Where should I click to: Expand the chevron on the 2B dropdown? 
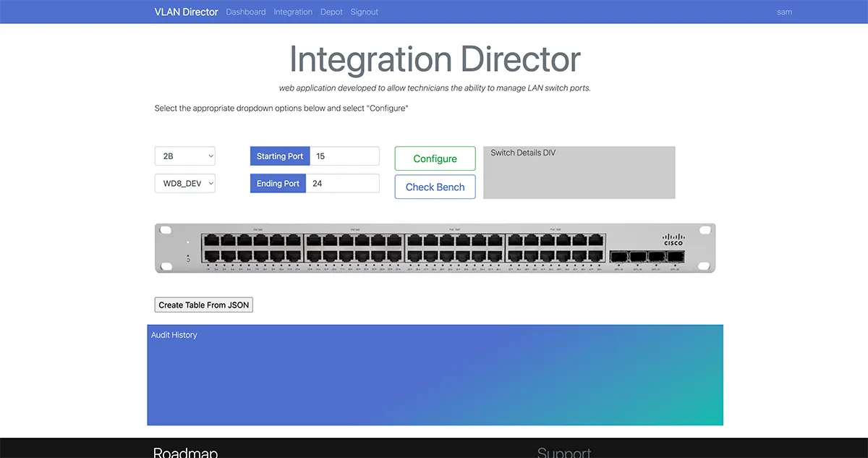click(x=210, y=156)
